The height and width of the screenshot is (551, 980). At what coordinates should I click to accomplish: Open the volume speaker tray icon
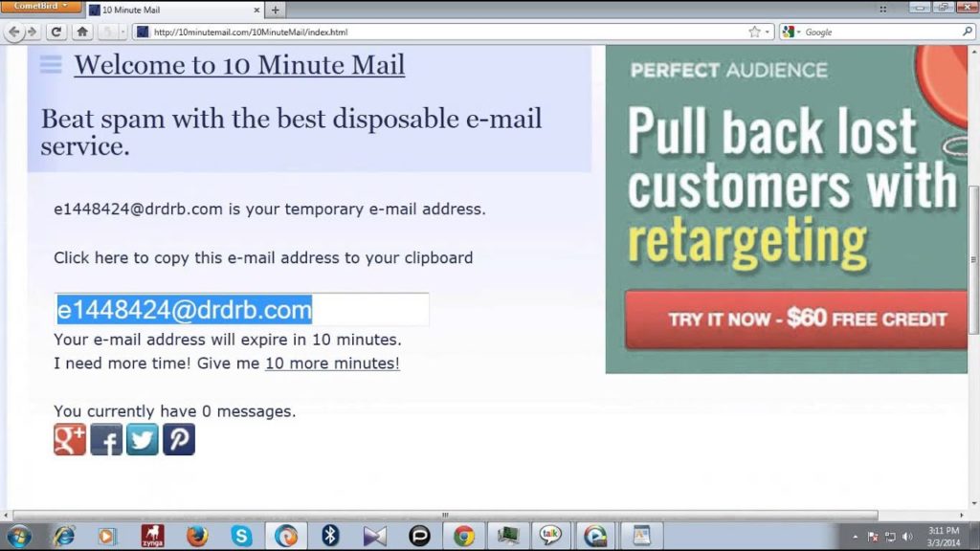coord(907,537)
